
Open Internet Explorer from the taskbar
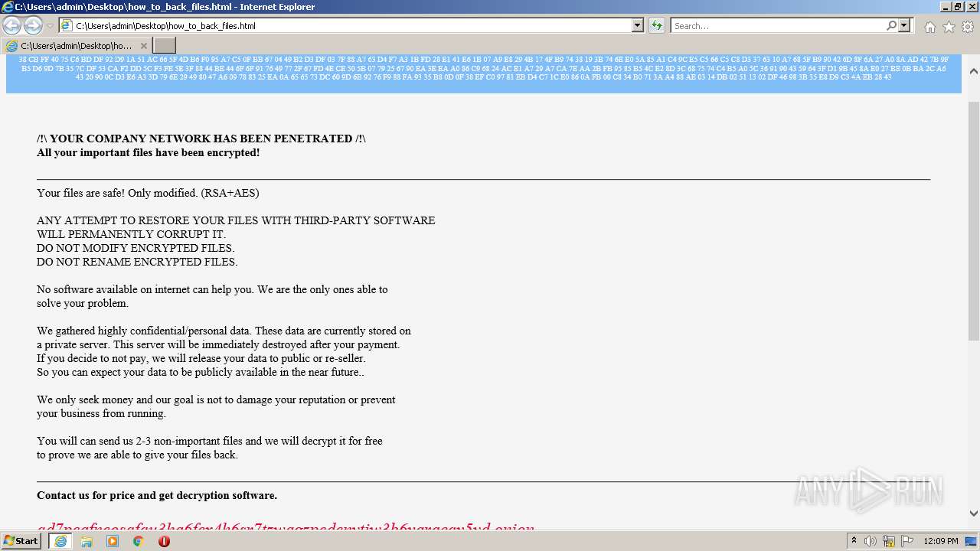coord(60,541)
